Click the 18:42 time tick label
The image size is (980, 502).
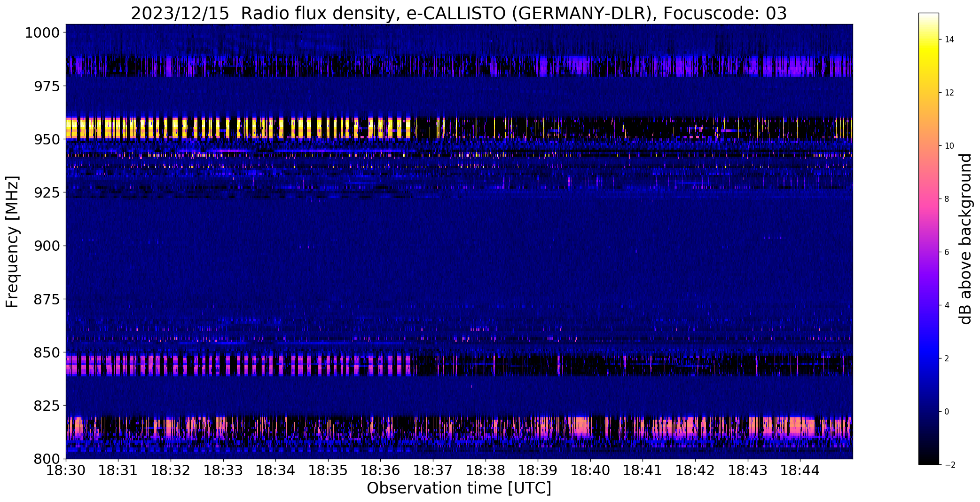click(x=696, y=470)
